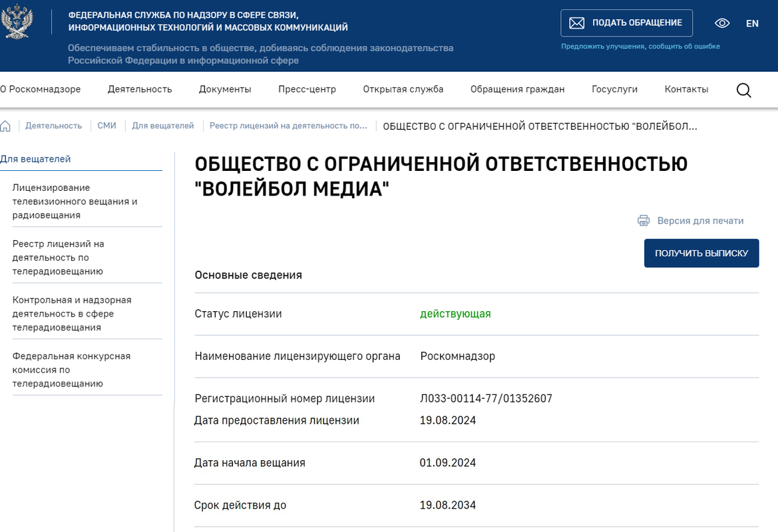Image resolution: width=778 pixels, height=532 pixels.
Task: Click the Roskomnadzor coat of arms logo
Action: coord(17,21)
